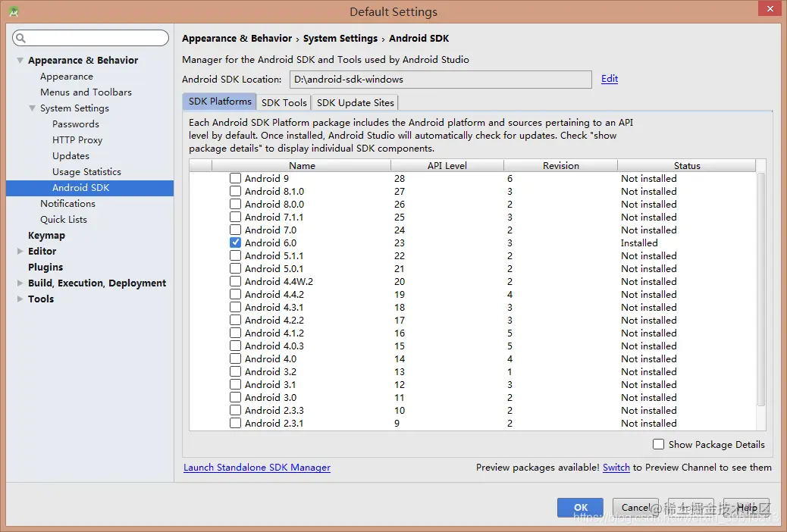Click the search magnifier icon

pyautogui.click(x=20, y=38)
